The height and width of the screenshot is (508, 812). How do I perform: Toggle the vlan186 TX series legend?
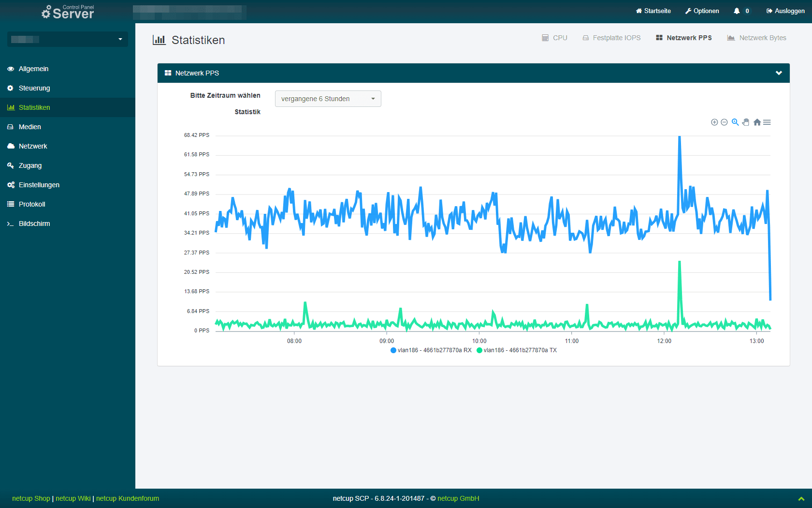517,350
